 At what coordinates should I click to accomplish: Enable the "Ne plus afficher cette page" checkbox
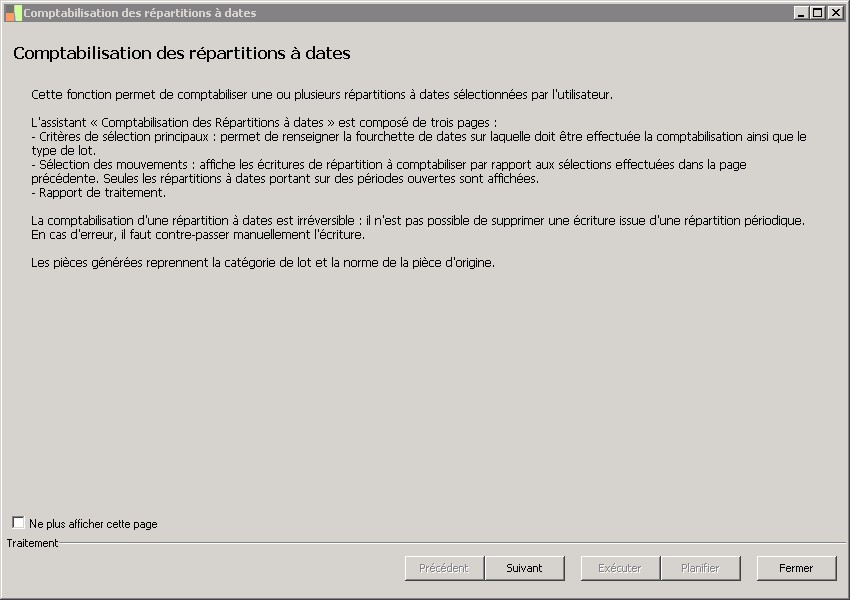pos(18,522)
